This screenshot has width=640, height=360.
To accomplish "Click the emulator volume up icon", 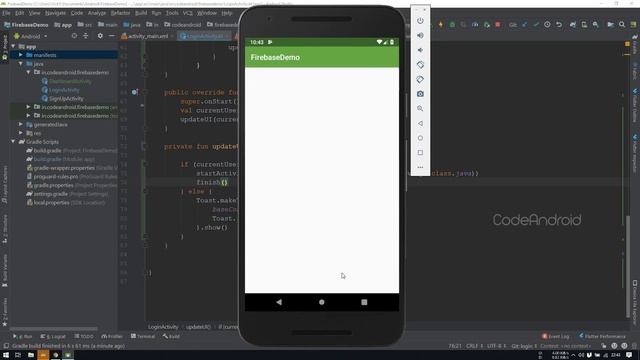I will click(x=420, y=36).
